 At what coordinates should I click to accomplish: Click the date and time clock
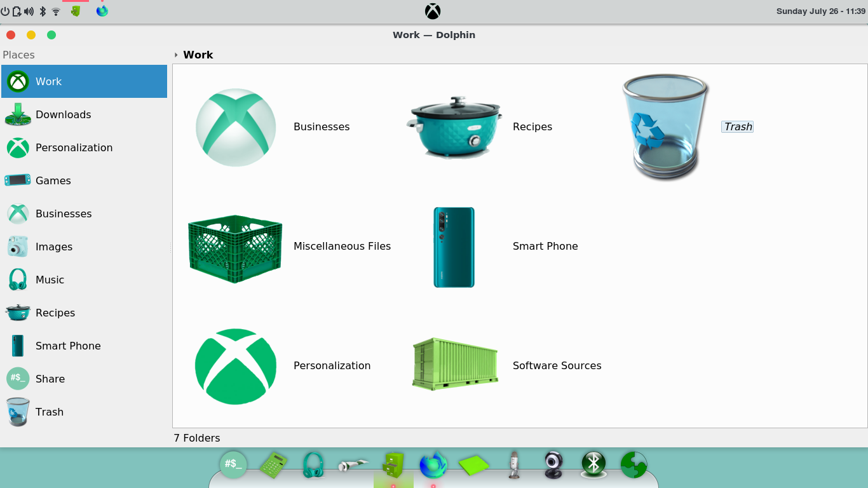pos(820,11)
